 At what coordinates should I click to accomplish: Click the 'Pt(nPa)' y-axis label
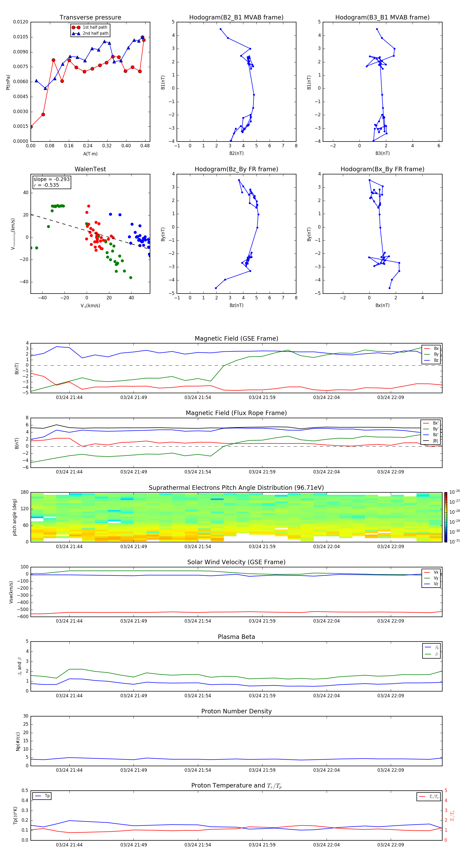click(x=8, y=82)
